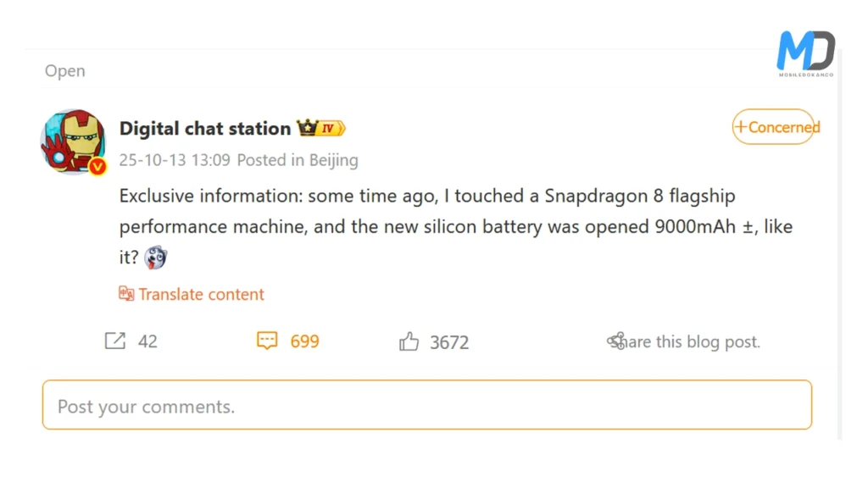
Task: Click the post timestamp 25-10-13 13:09
Action: coord(174,160)
